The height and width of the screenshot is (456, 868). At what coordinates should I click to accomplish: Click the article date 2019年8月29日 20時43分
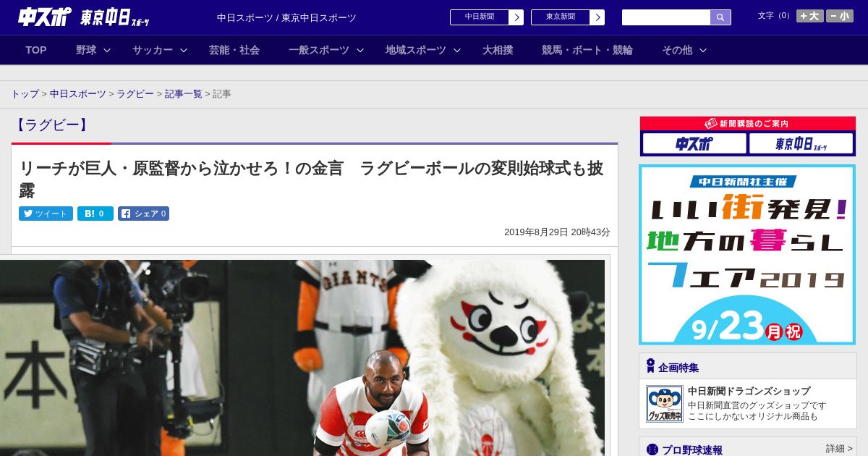(557, 232)
